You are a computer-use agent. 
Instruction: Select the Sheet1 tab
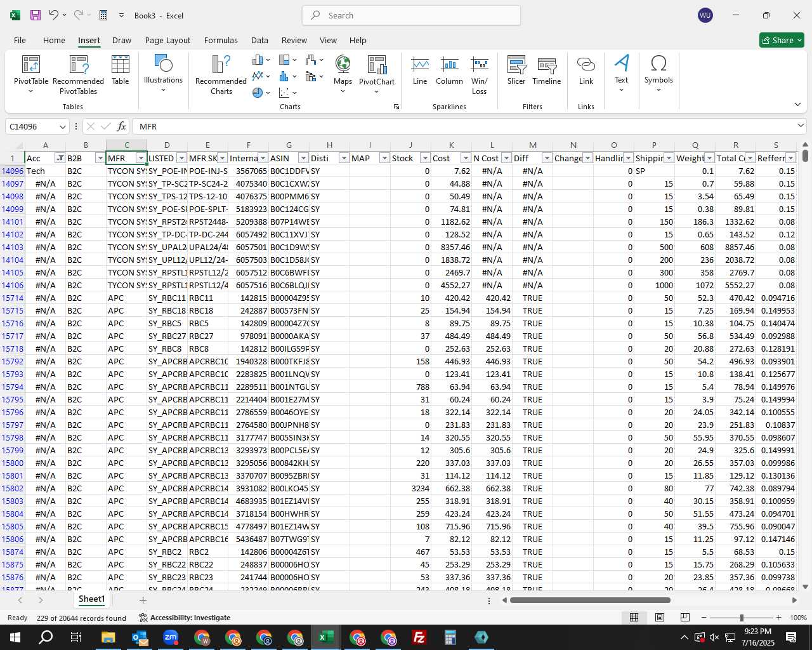click(x=91, y=599)
